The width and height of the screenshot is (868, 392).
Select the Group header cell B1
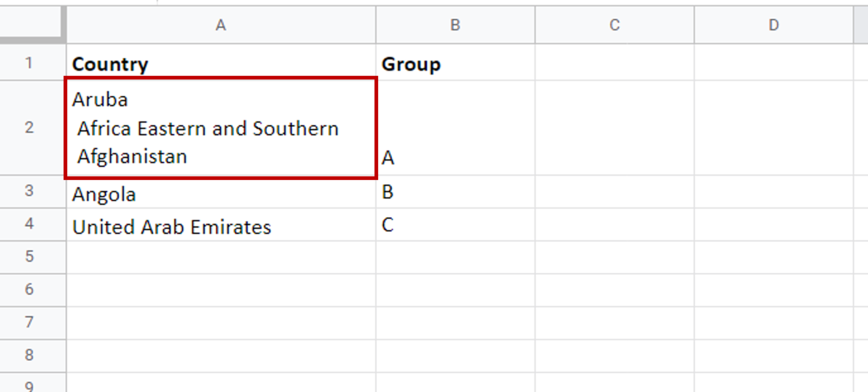pyautogui.click(x=455, y=62)
